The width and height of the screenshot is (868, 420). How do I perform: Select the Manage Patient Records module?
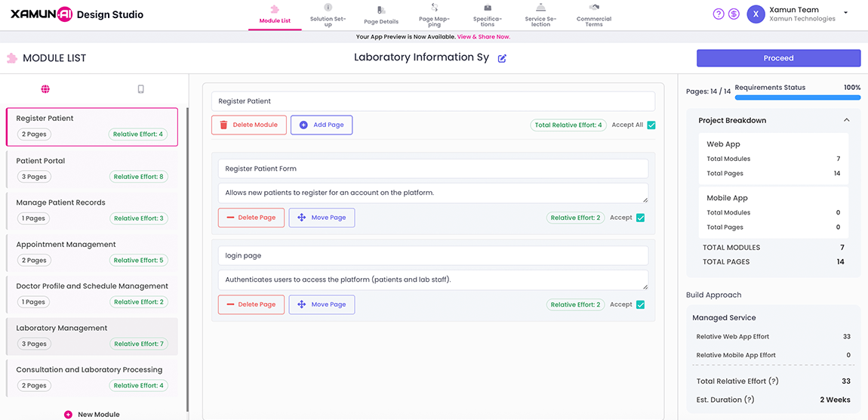[x=92, y=211]
